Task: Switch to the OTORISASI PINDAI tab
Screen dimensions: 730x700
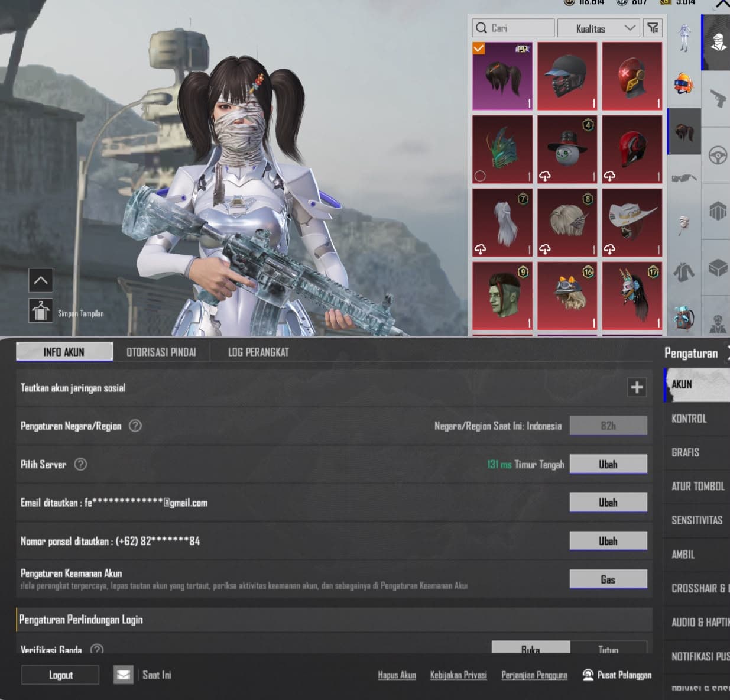Action: coord(161,352)
